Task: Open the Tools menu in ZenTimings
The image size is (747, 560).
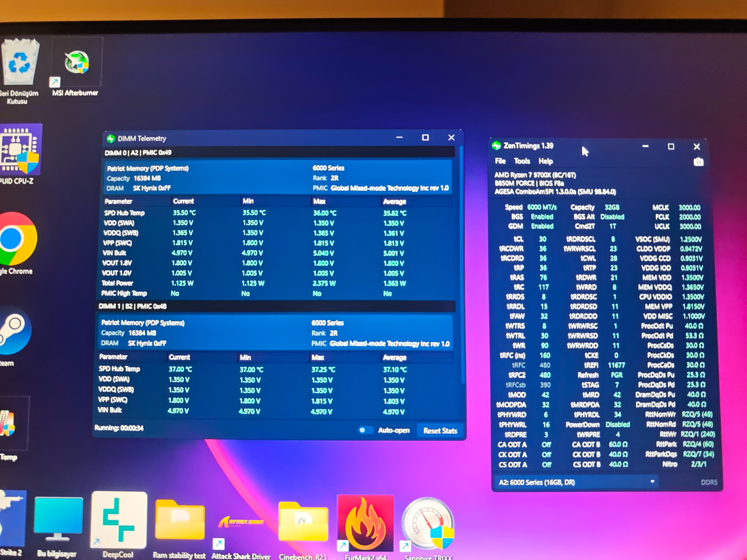Action: [522, 161]
